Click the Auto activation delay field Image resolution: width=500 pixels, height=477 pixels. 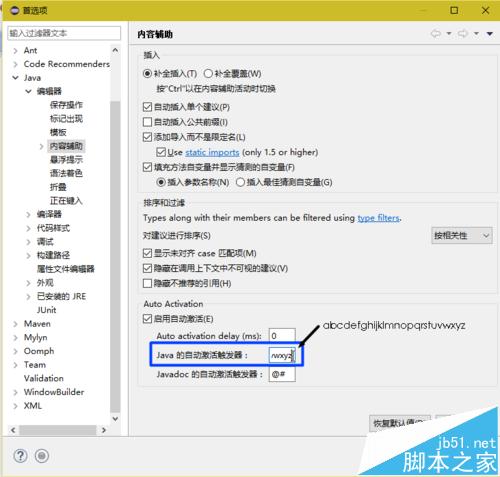282,336
